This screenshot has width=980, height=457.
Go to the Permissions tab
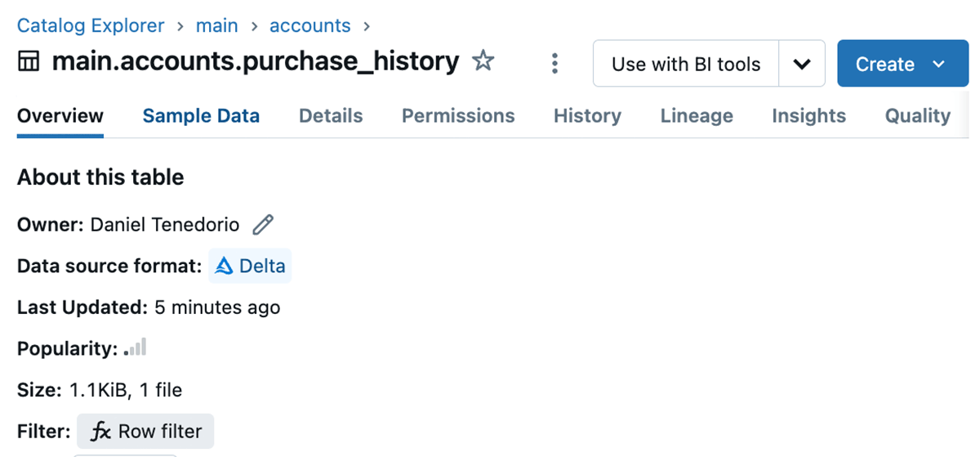(458, 116)
